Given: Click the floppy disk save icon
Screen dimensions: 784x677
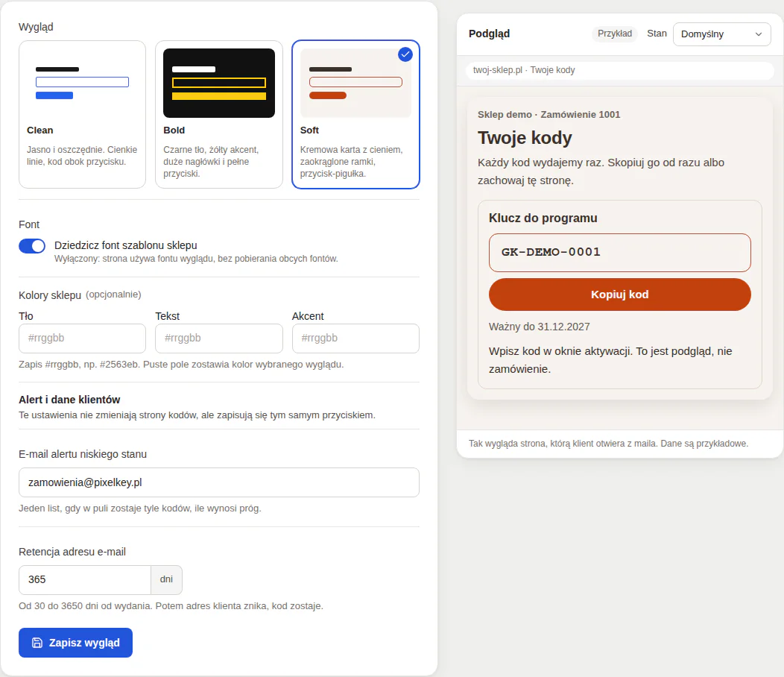Looking at the screenshot, I should point(37,643).
